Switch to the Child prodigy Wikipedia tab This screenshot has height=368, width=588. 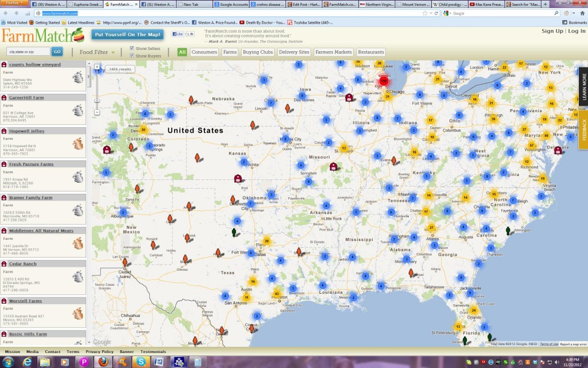(x=449, y=5)
